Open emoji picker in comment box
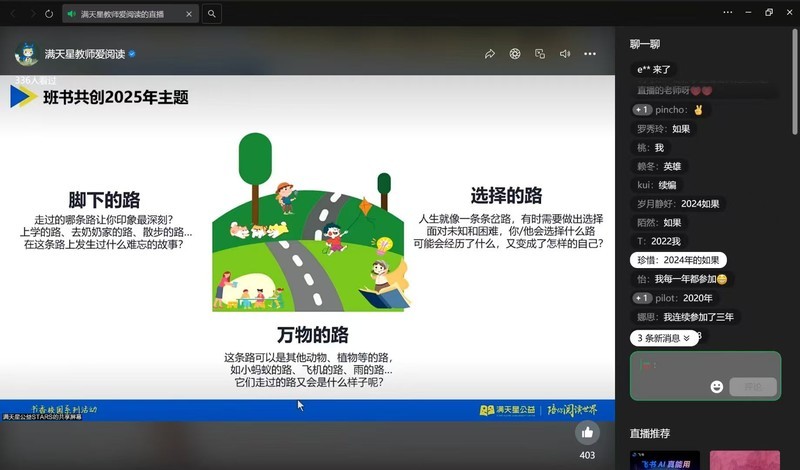Screen dimensions: 800x470 coord(717,387)
